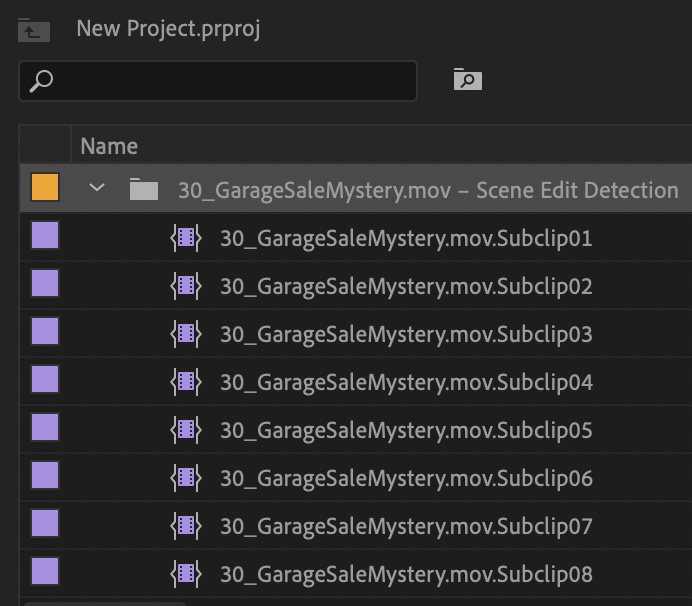This screenshot has width=692, height=606.
Task: Open Find bin from query icon
Action: tap(468, 79)
